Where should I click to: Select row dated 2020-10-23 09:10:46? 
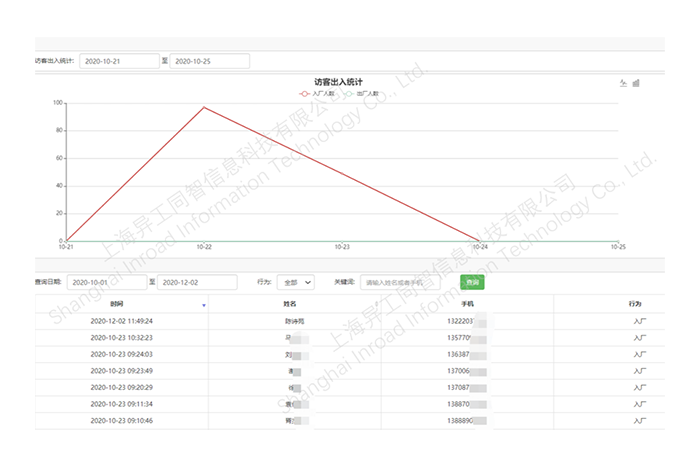point(121,421)
